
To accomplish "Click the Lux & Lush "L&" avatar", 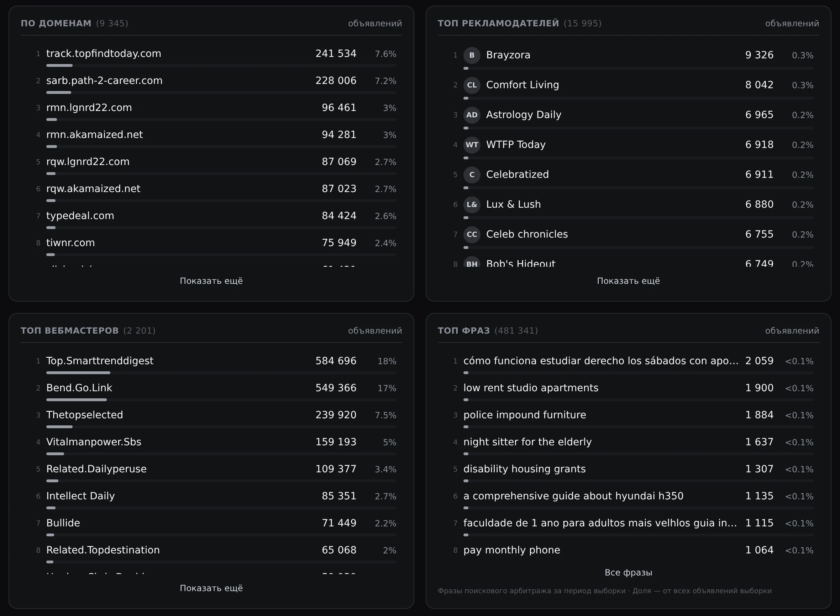I will pos(472,205).
